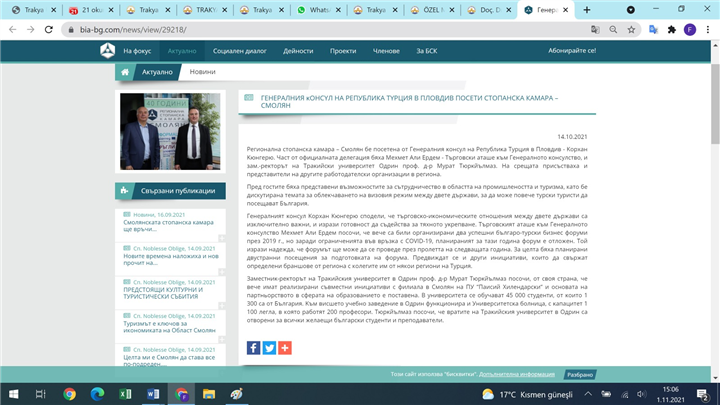The image size is (720, 405).
Task: Open the 'Проекти' menu
Action: click(343, 51)
